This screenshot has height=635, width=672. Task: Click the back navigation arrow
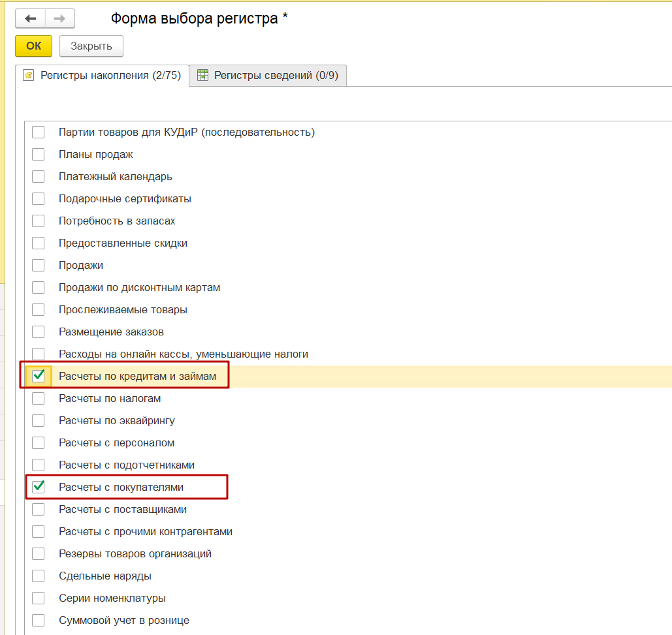point(29,18)
